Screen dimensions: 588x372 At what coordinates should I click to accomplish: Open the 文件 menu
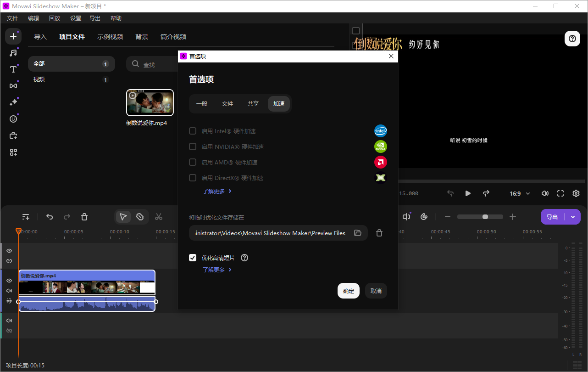[12, 18]
